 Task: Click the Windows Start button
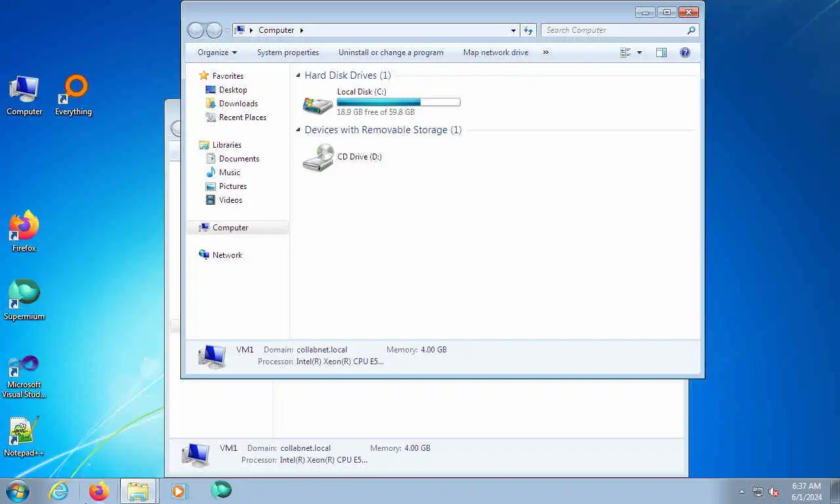click(x=17, y=491)
